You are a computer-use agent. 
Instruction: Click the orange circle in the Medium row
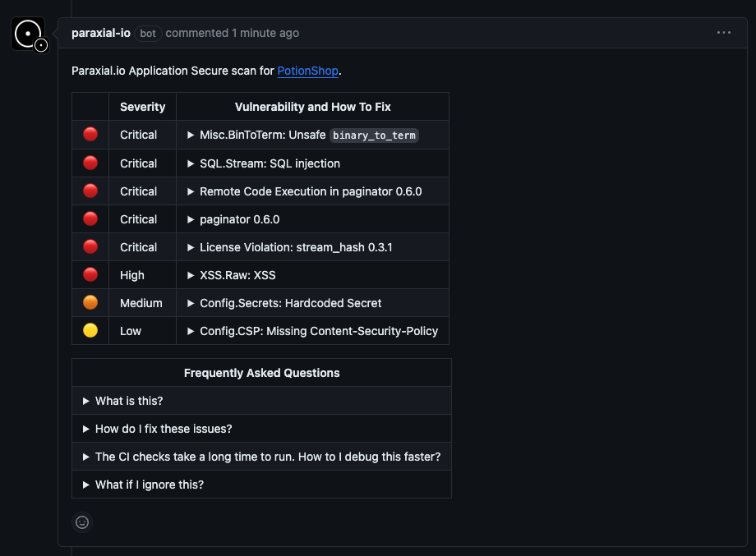90,302
